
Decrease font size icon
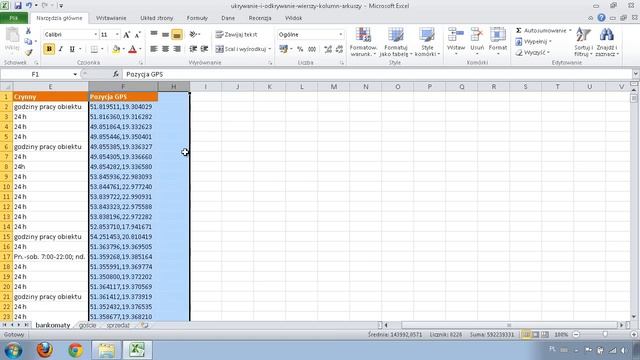[x=138, y=35]
